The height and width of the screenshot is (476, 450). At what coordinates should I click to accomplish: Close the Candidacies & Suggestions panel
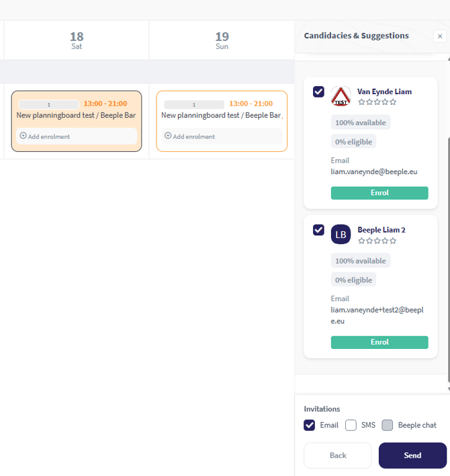(x=440, y=36)
